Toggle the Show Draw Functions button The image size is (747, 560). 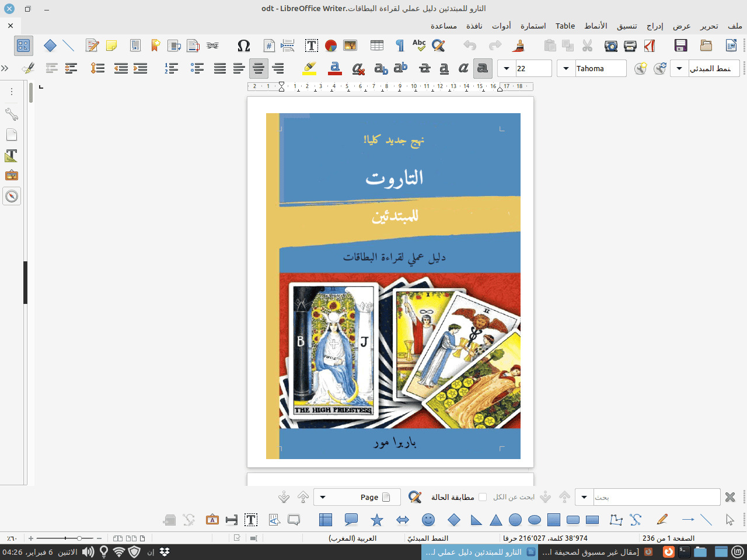click(23, 45)
